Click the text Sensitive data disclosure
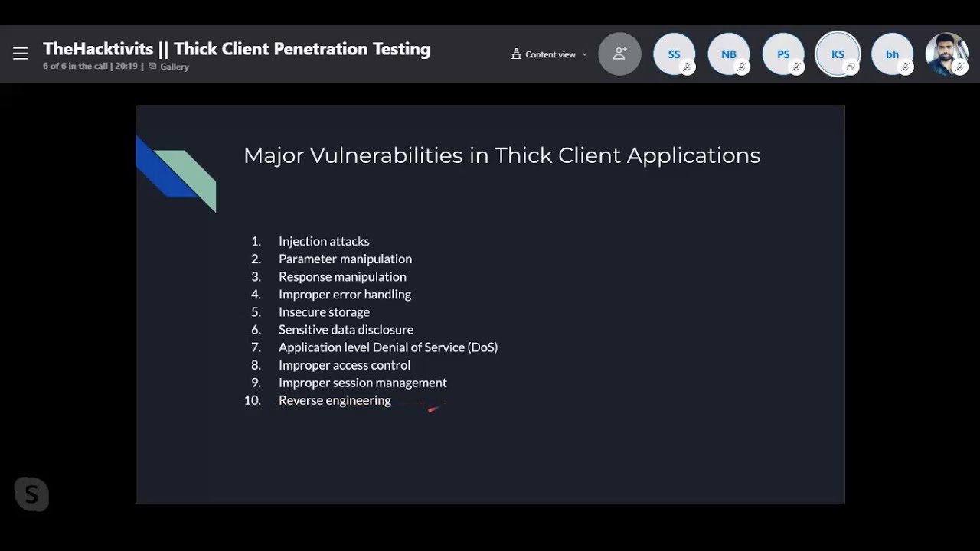 (346, 329)
